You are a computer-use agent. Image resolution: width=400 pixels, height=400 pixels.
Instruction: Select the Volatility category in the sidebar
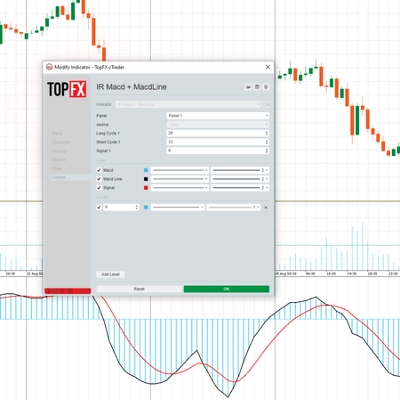[x=59, y=151]
